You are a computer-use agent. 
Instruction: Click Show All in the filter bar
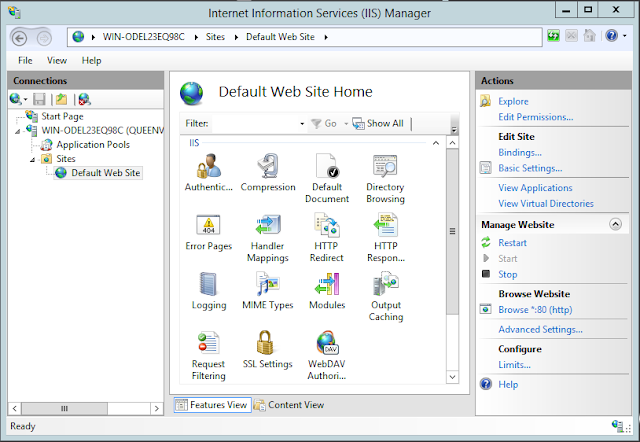378,123
